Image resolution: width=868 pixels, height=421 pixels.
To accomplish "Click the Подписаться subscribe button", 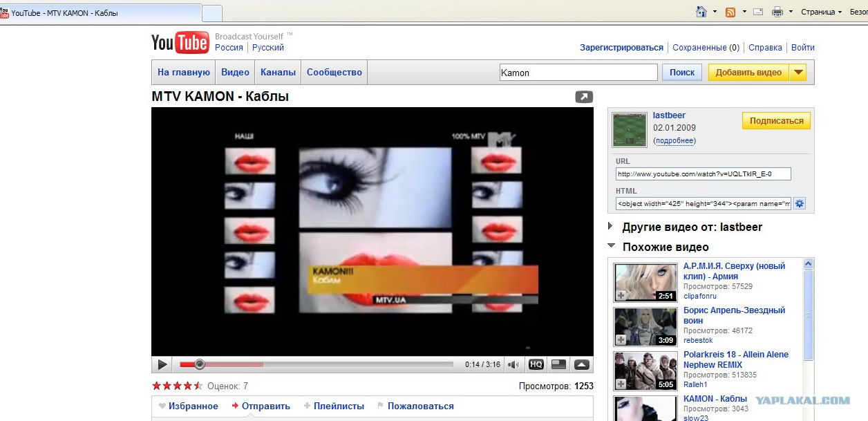I will [x=776, y=121].
